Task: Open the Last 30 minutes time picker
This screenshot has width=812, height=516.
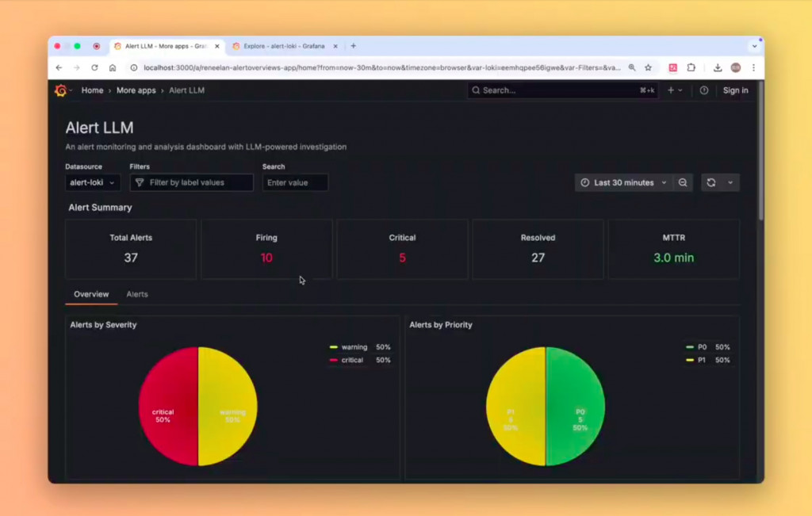Action: point(624,182)
